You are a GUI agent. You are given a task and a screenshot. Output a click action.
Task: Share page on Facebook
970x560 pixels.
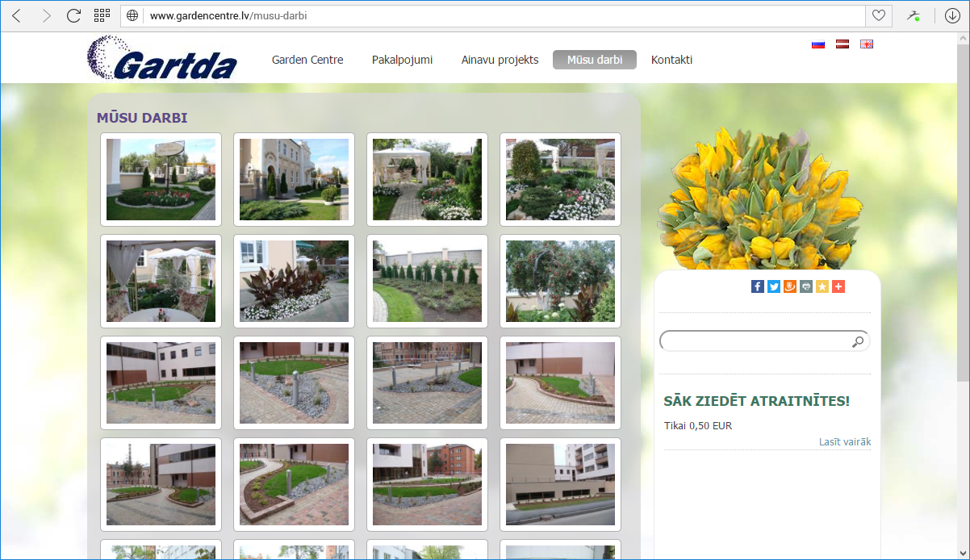pos(758,286)
